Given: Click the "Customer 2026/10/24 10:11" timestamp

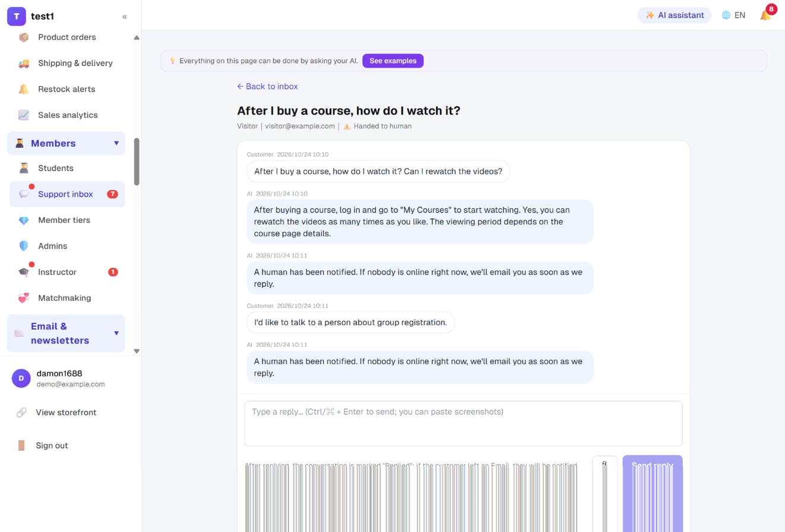Looking at the screenshot, I should click(288, 306).
